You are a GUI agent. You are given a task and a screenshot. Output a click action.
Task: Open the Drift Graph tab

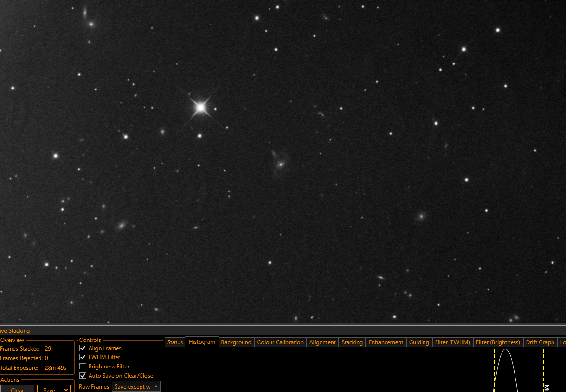pyautogui.click(x=540, y=342)
